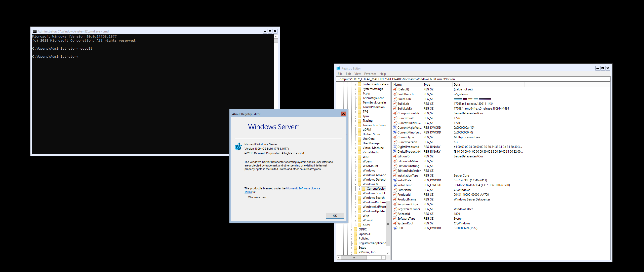This screenshot has height=272, width=644.
Task: Click the PathName string value icon
Action: pyautogui.click(x=395, y=190)
